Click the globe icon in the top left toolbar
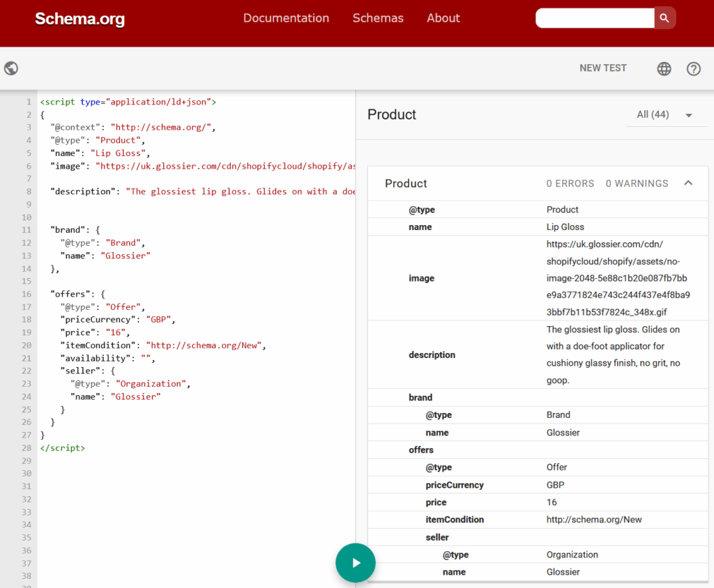The width and height of the screenshot is (714, 588). 10,68
